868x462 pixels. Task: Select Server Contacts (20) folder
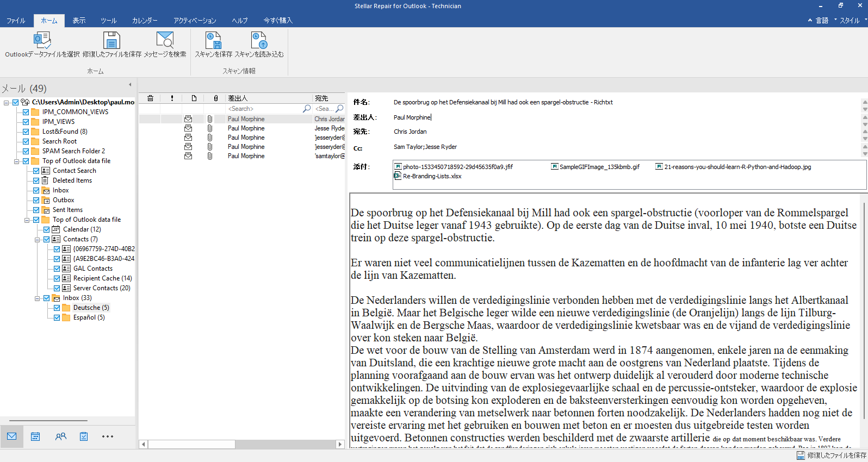pyautogui.click(x=102, y=288)
